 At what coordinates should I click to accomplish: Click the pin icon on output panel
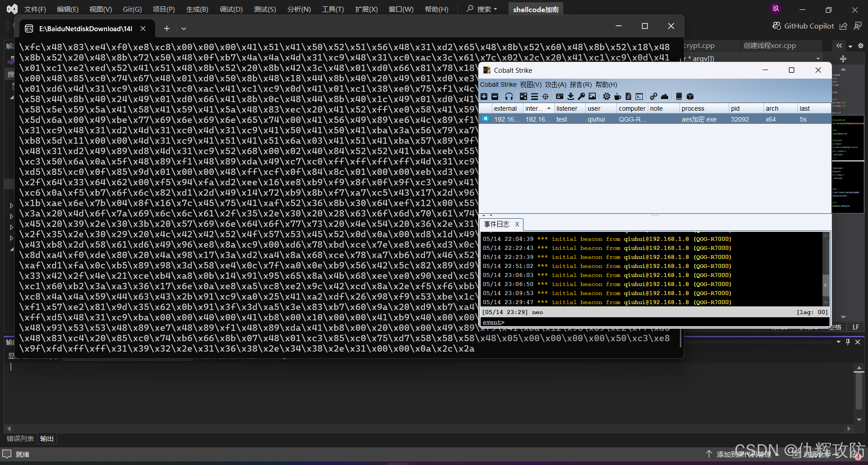click(848, 342)
